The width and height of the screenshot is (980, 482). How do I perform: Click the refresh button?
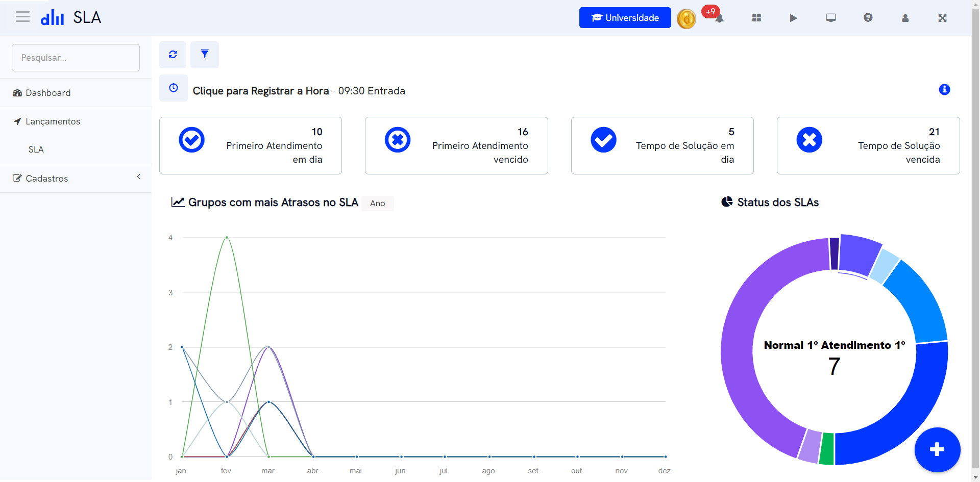[x=173, y=55]
